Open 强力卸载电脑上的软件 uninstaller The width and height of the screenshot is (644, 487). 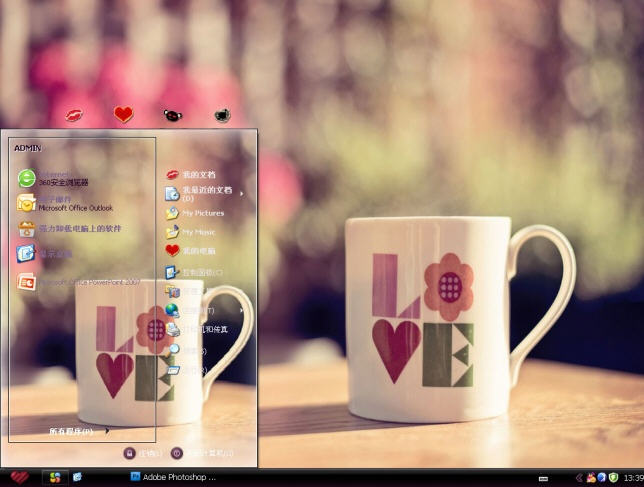pyautogui.click(x=69, y=228)
